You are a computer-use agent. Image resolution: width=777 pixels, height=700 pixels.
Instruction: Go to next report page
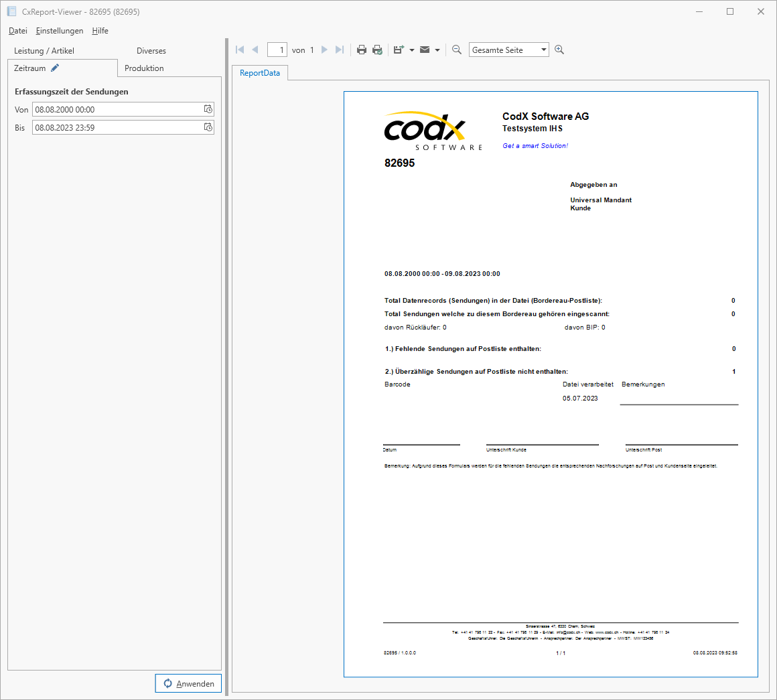point(325,50)
